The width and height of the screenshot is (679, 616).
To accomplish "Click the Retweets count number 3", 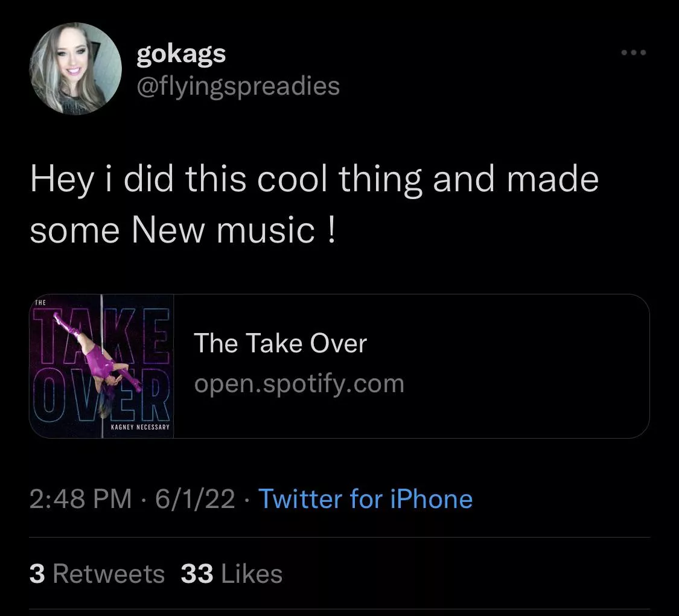I will pos(37,574).
